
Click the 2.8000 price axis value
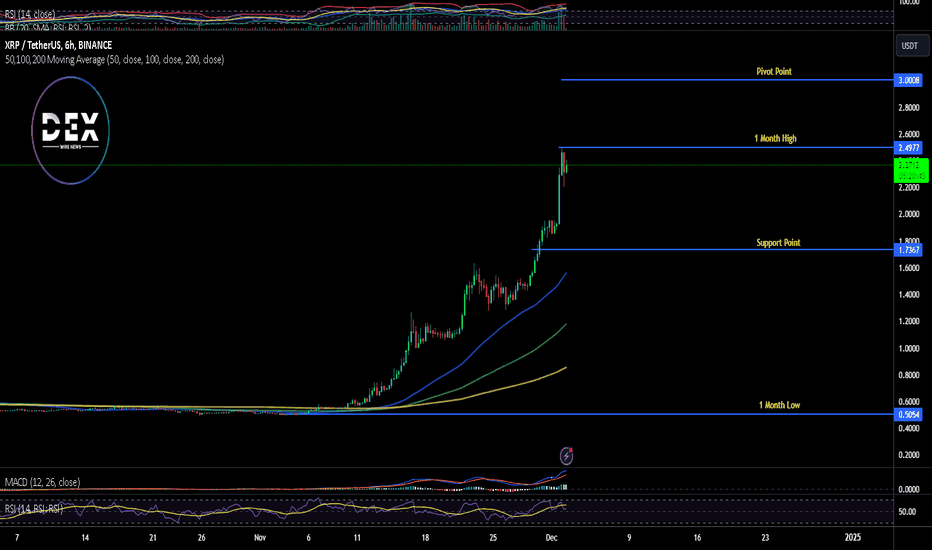[909, 108]
